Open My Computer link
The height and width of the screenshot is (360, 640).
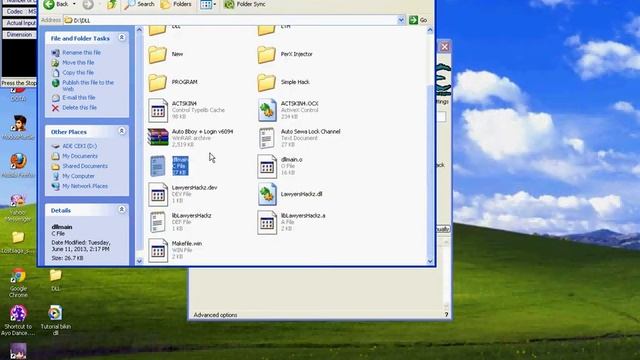78,176
